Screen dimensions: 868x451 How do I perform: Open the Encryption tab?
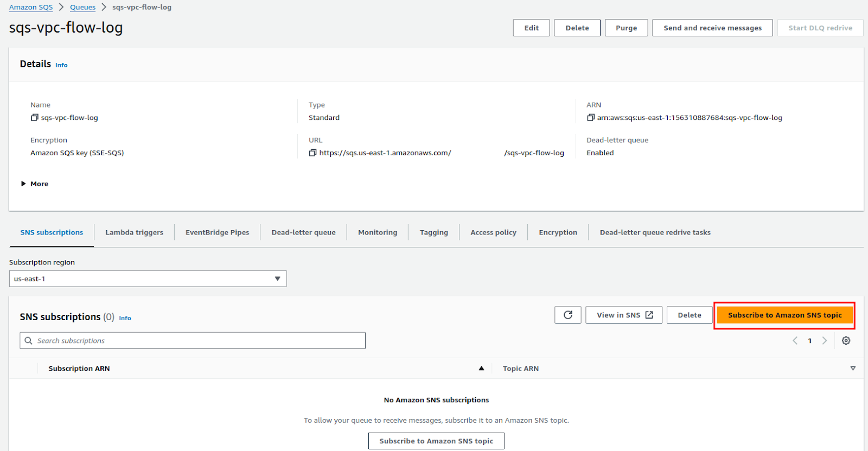(558, 232)
